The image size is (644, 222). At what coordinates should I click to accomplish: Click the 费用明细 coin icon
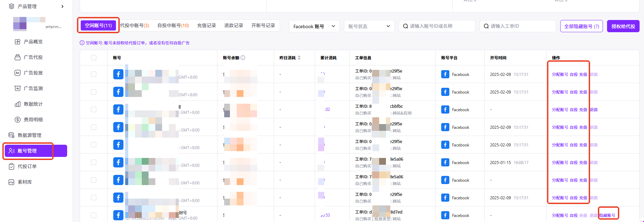pos(18,120)
